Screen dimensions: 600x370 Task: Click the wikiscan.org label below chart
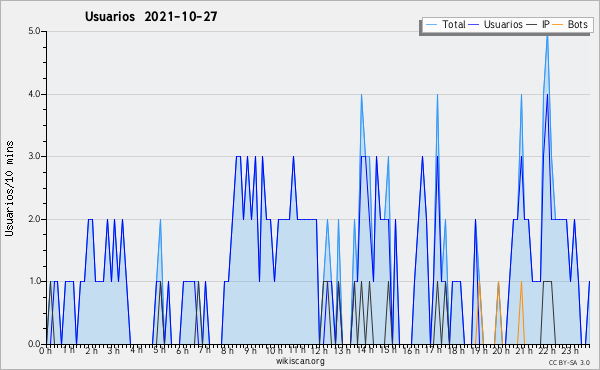[x=300, y=361]
